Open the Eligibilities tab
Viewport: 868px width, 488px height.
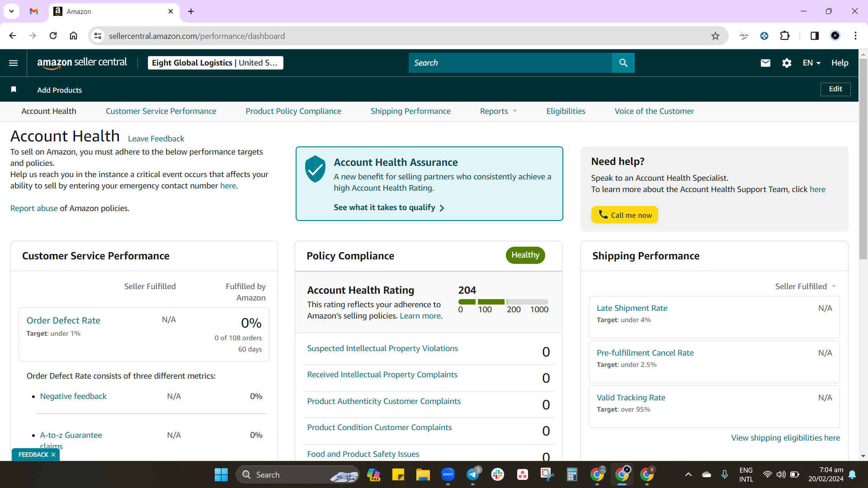point(566,111)
